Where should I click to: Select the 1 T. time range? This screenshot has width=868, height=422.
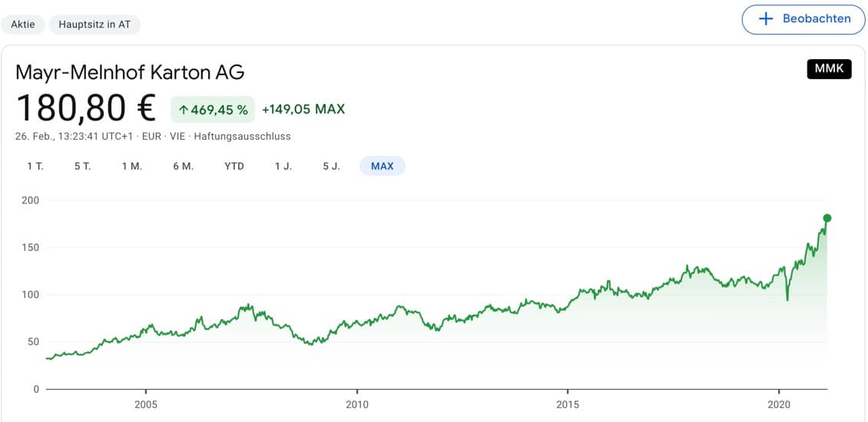pyautogui.click(x=35, y=166)
